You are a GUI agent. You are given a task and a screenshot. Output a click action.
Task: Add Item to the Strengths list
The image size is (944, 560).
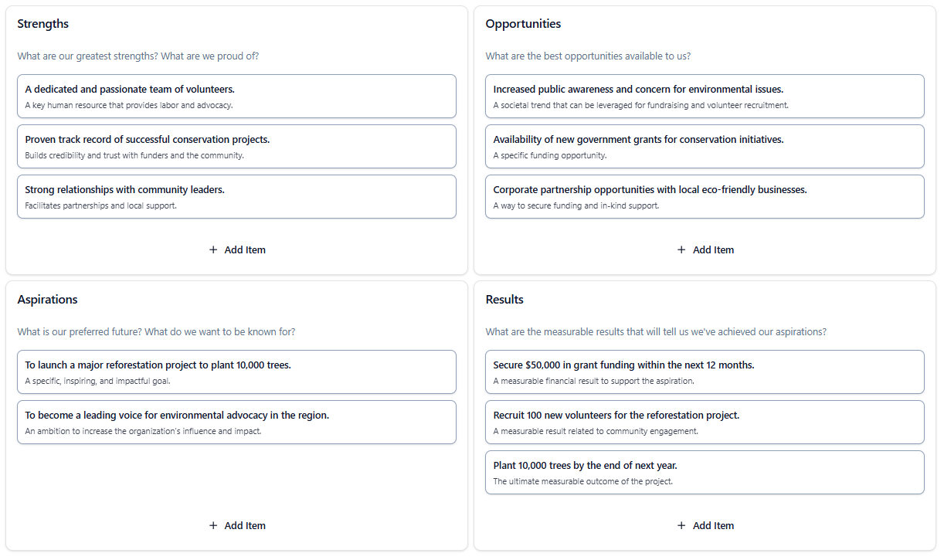[x=237, y=250]
